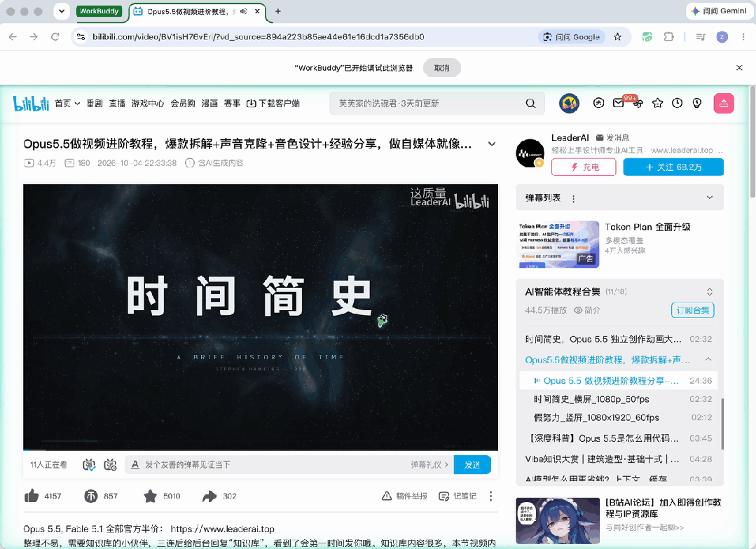Bookmark this page with the star
756x549 pixels.
coord(618,37)
